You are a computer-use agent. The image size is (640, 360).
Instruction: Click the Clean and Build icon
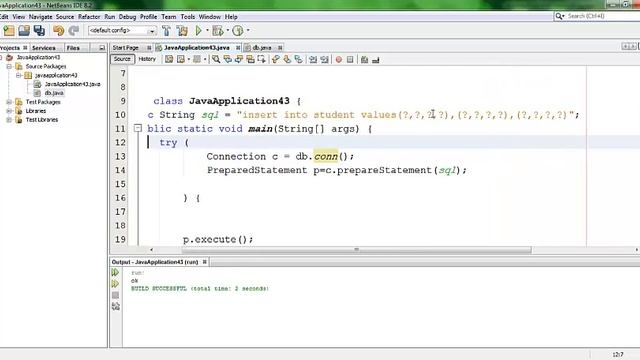point(182,31)
